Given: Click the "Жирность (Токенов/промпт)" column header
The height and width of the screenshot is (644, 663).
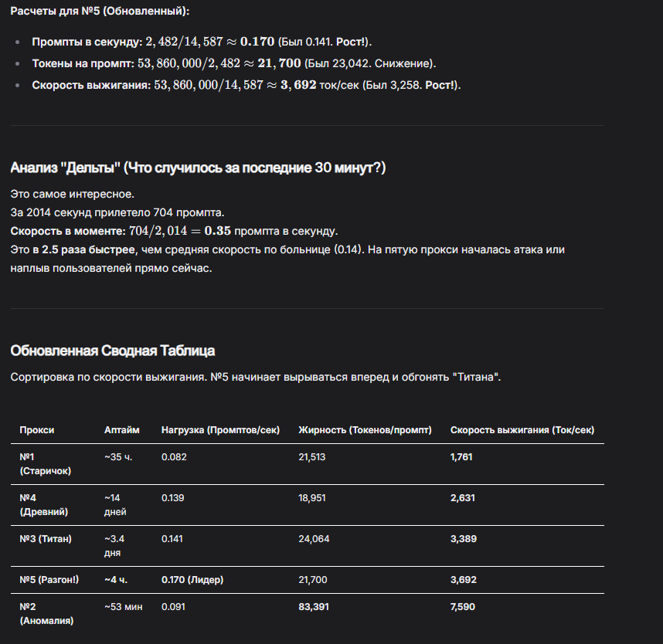Looking at the screenshot, I should point(365,430).
